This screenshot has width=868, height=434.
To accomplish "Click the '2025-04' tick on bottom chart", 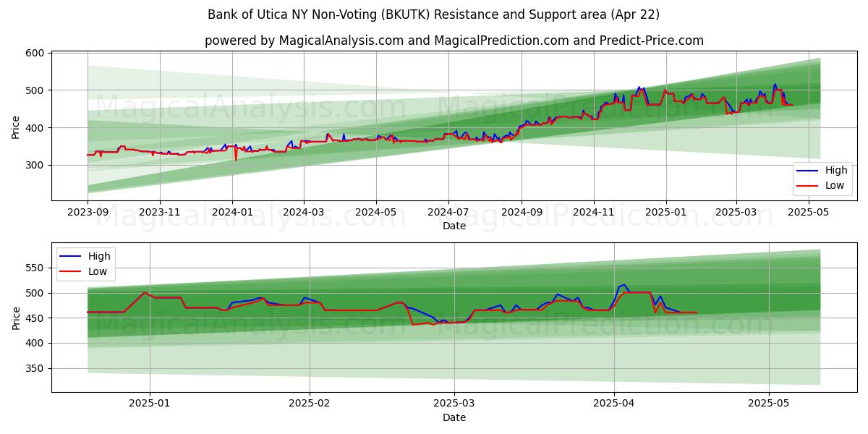I will (614, 403).
